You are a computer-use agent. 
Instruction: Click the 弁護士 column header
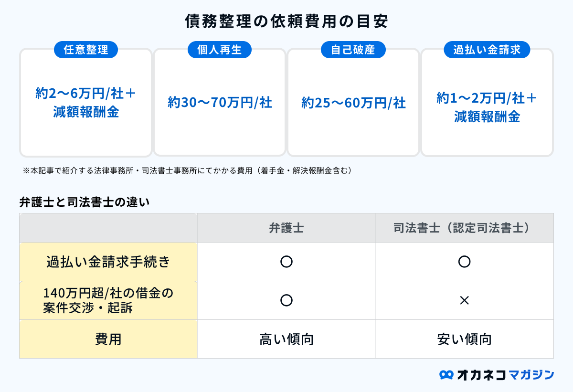click(286, 228)
